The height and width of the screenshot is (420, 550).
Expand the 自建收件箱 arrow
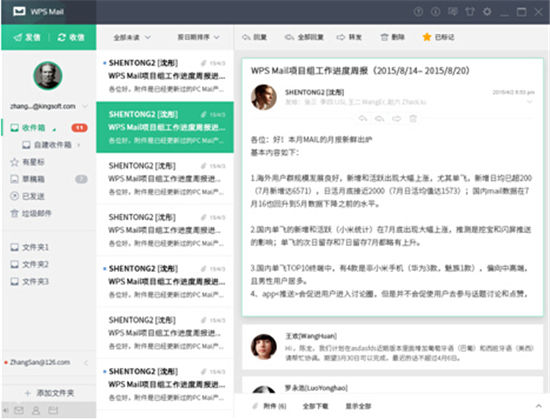click(79, 145)
